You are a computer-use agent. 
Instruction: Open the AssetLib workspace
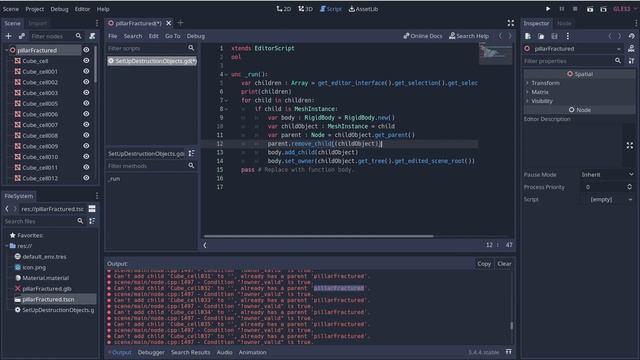point(363,9)
